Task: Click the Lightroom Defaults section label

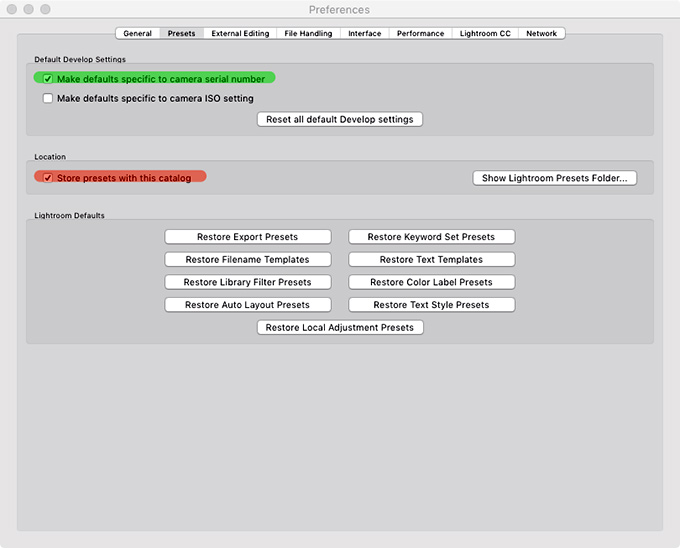Action: click(x=69, y=215)
